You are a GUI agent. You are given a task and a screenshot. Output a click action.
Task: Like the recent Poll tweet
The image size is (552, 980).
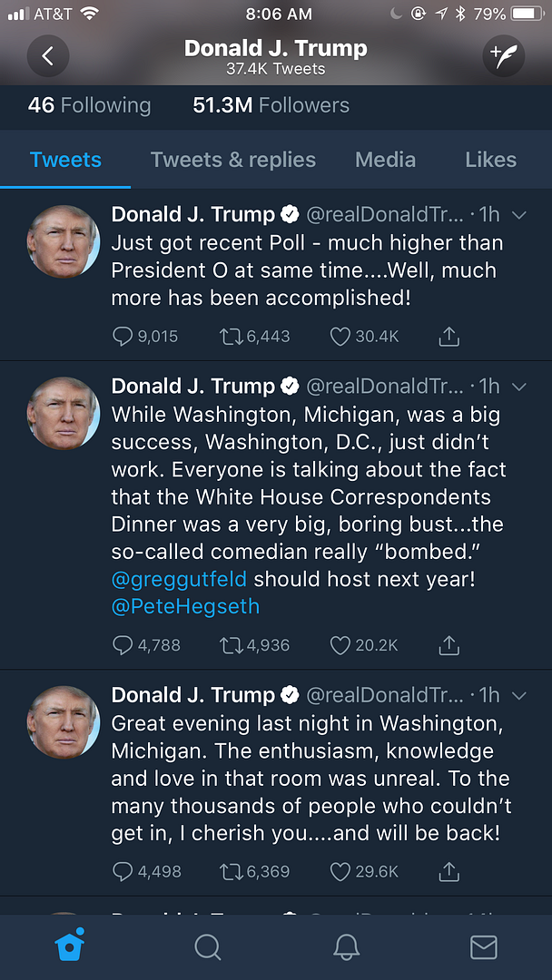coord(340,337)
